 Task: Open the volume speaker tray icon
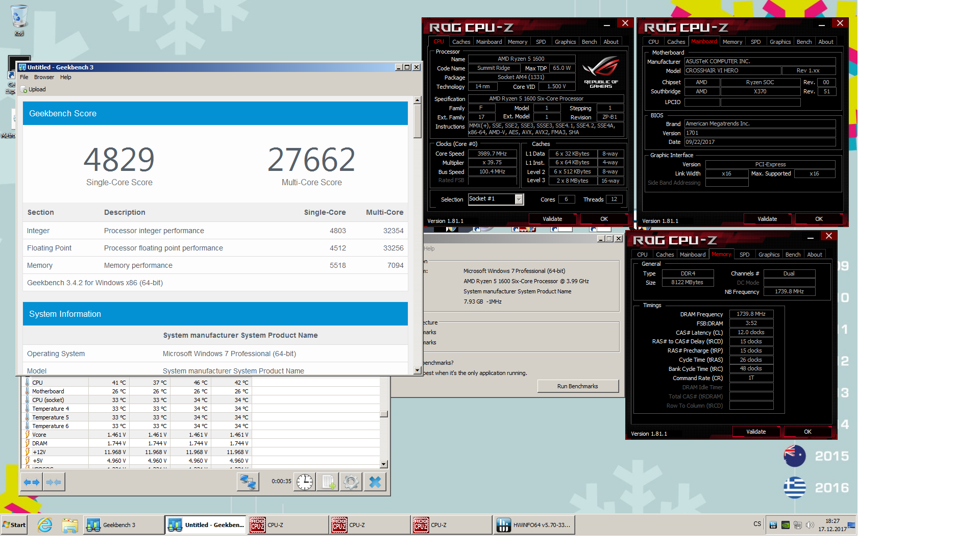[810, 525]
